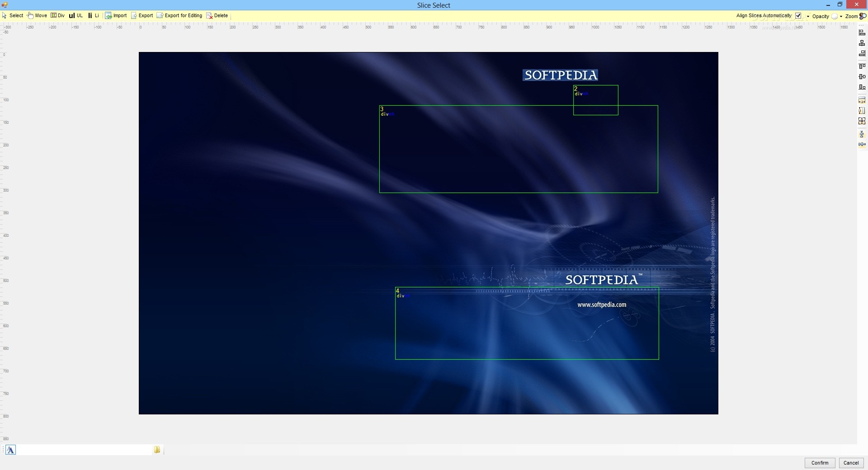Click the Opacity circle control
The height and width of the screenshot is (470, 868).
pos(835,16)
